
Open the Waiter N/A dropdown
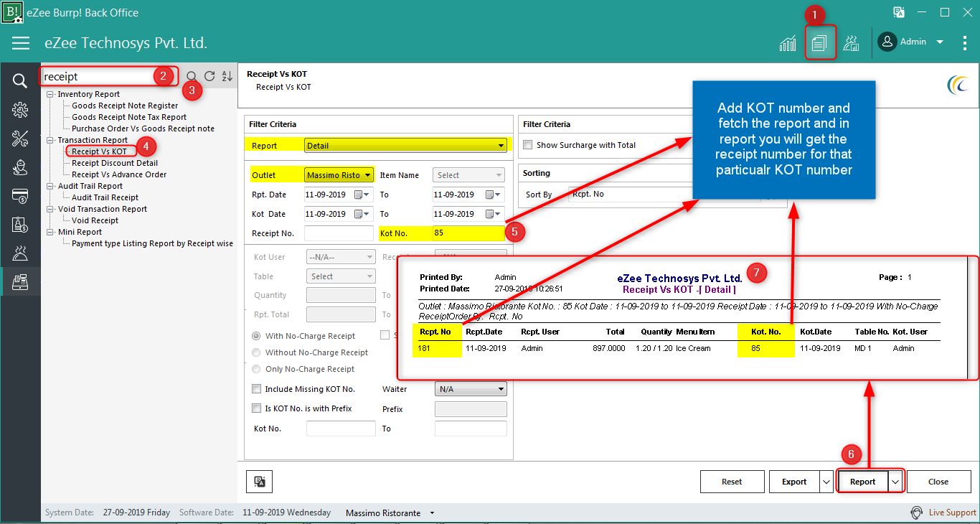tap(471, 389)
